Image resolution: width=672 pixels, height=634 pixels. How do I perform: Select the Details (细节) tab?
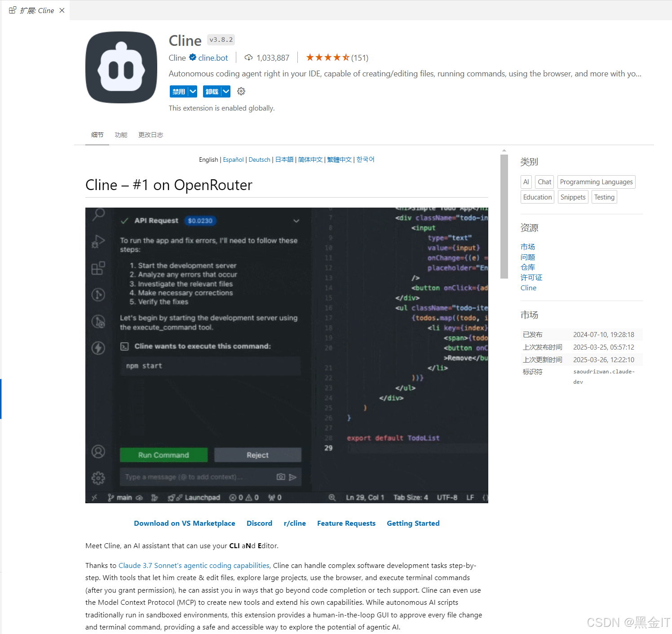point(97,135)
